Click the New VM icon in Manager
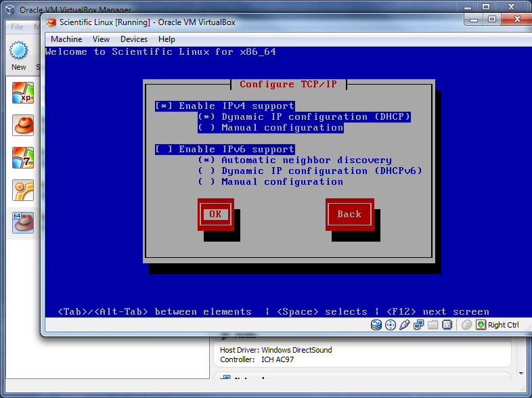Screen dimensions: 532x398 click(18, 50)
